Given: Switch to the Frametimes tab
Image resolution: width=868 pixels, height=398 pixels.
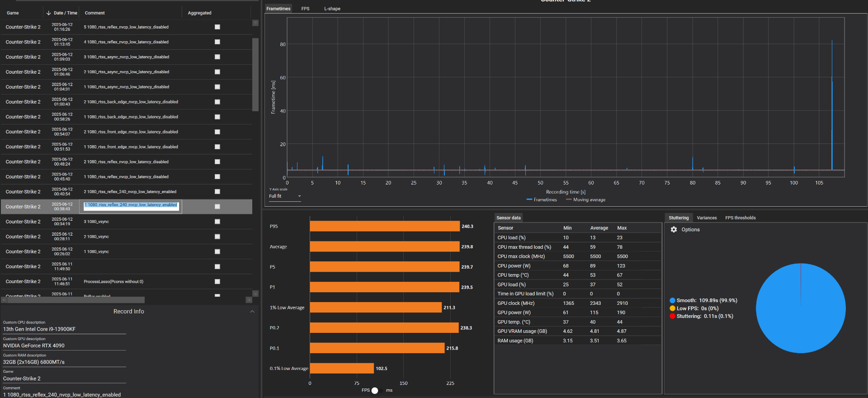Looking at the screenshot, I should tap(278, 9).
